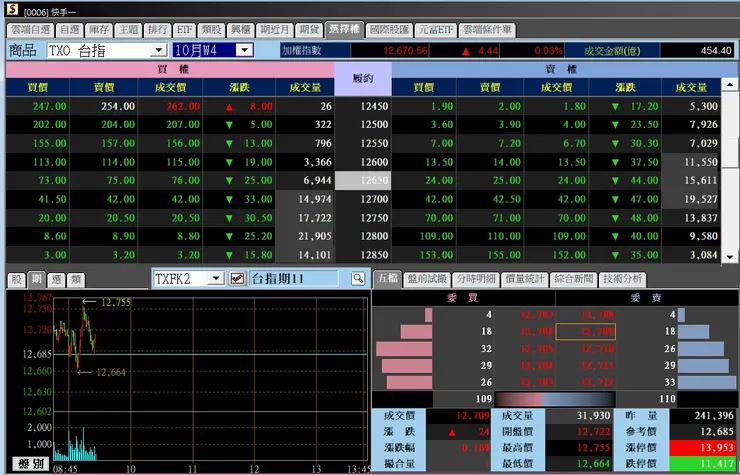Click the 漲停價 value 13,953
Image resolution: width=740 pixels, height=475 pixels.
point(703,448)
